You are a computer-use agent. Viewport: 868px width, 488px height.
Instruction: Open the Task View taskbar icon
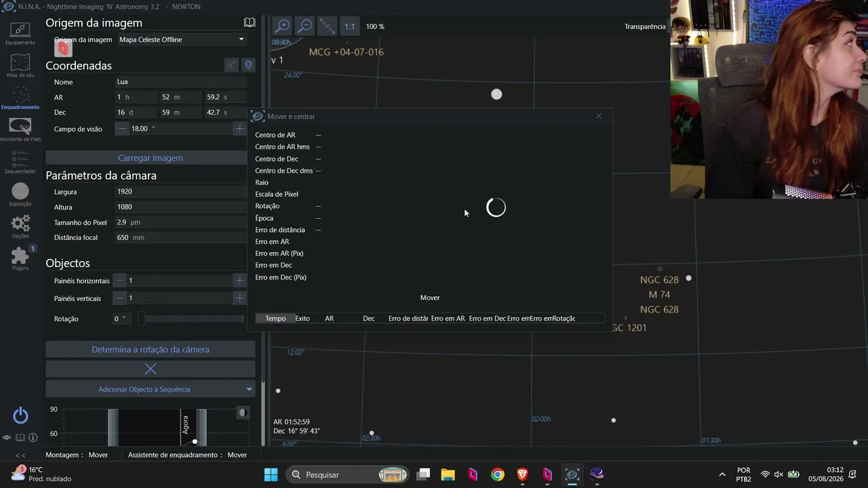[x=423, y=474]
